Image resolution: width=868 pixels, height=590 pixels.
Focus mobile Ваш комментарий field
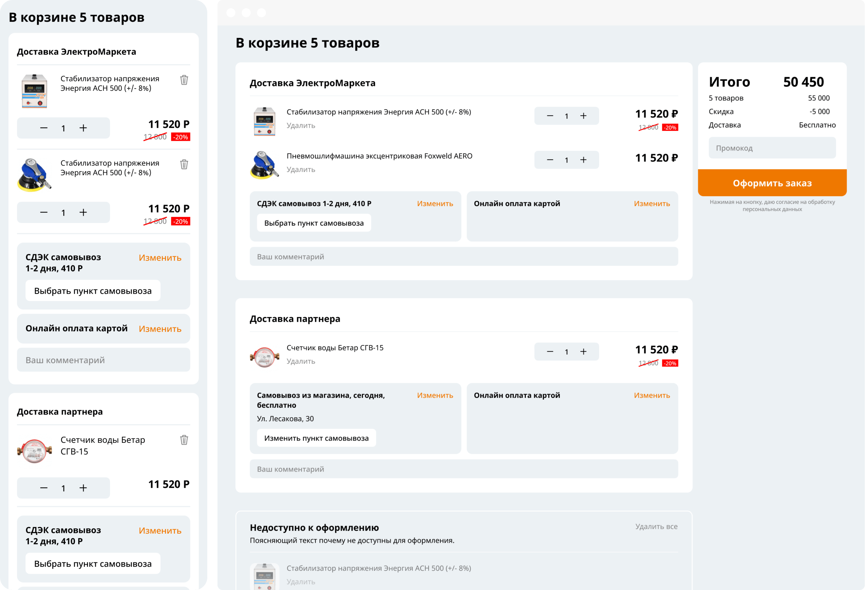click(103, 360)
